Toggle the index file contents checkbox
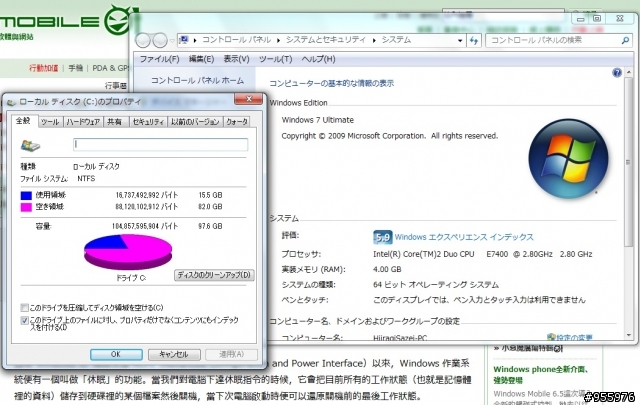 (24, 320)
